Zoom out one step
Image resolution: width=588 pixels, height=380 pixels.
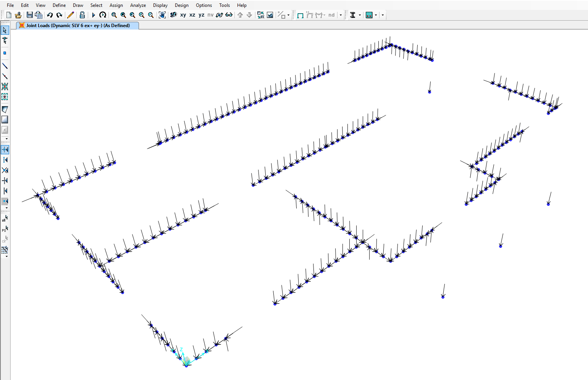(151, 15)
